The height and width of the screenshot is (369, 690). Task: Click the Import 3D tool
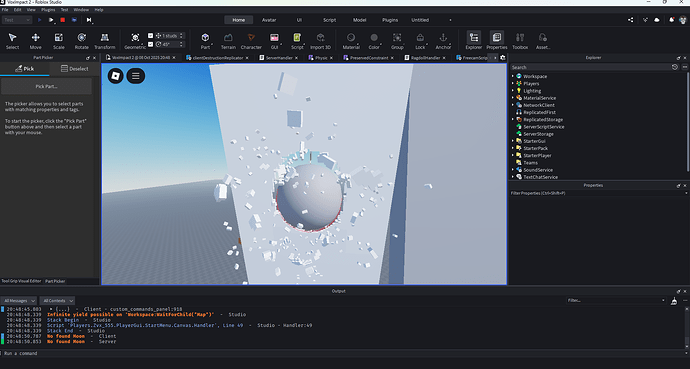click(x=320, y=41)
